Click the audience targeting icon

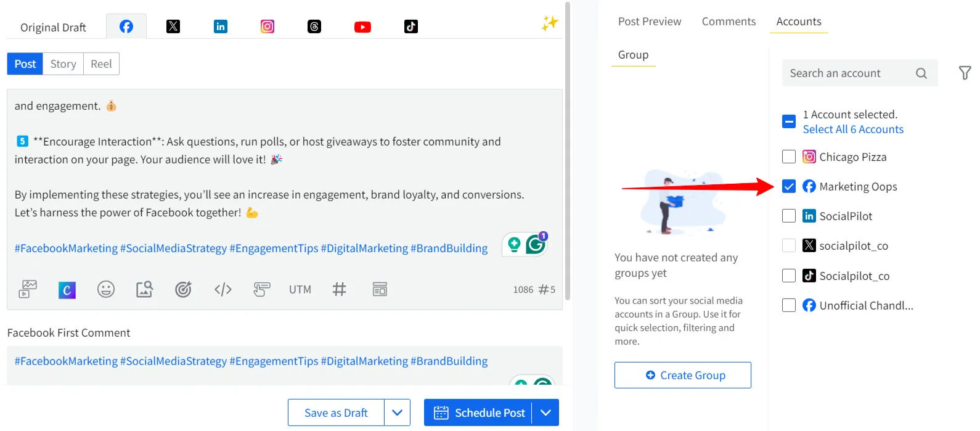183,289
